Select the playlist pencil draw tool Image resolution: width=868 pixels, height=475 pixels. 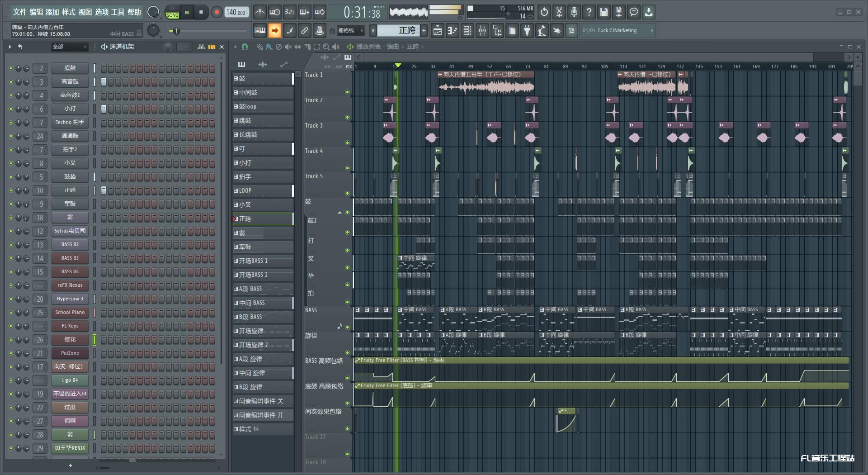259,47
